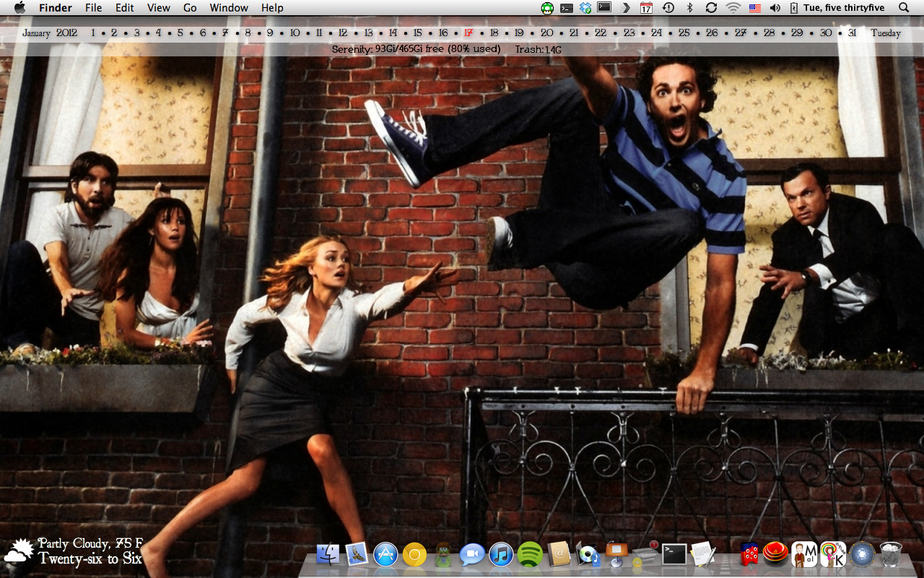Open Finder from the Dock
Image resolution: width=924 pixels, height=578 pixels.
tap(328, 554)
